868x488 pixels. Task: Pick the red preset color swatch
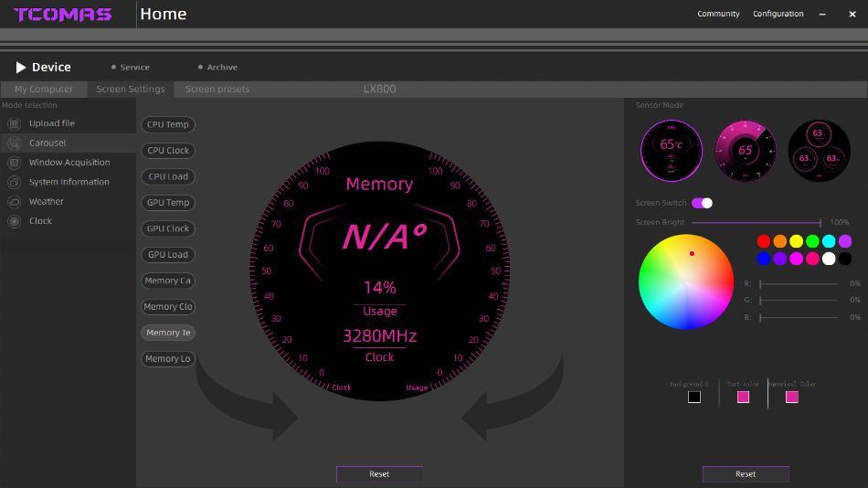tap(764, 241)
